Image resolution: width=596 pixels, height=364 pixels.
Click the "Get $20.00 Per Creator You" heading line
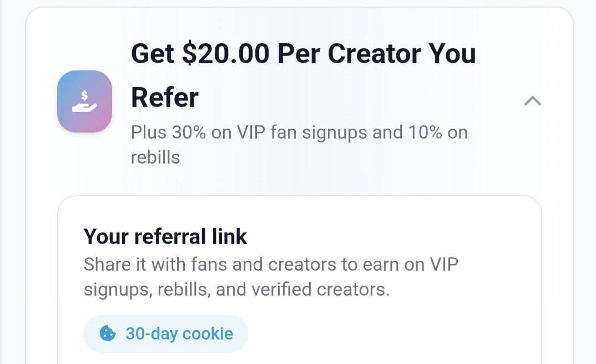coord(303,54)
